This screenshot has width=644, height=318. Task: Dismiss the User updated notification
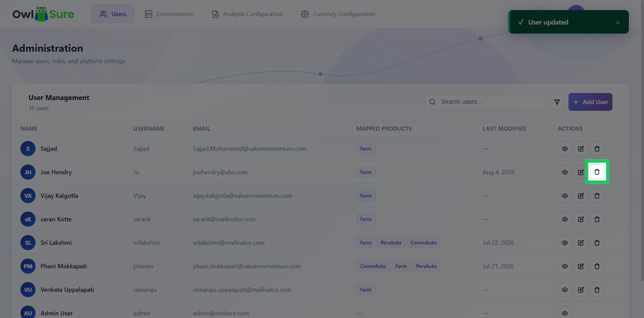pyautogui.click(x=618, y=22)
